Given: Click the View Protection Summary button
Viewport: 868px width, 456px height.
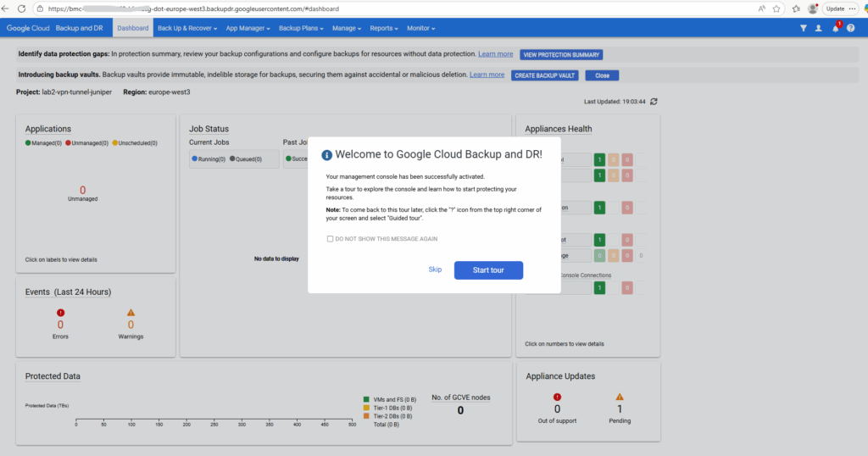Looking at the screenshot, I should (561, 54).
